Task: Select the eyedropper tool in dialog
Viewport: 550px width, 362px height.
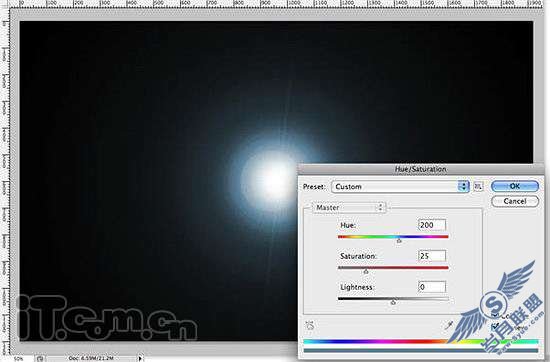Action: point(449,326)
